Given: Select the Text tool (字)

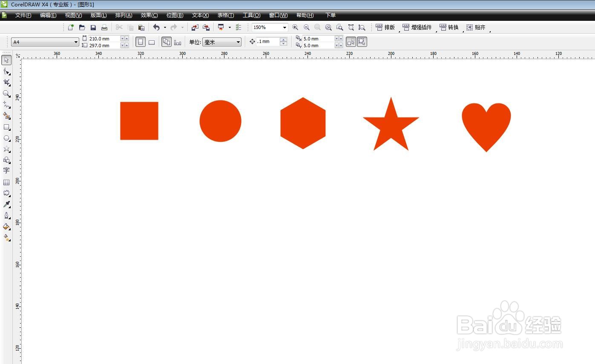Looking at the screenshot, I should (x=6, y=171).
